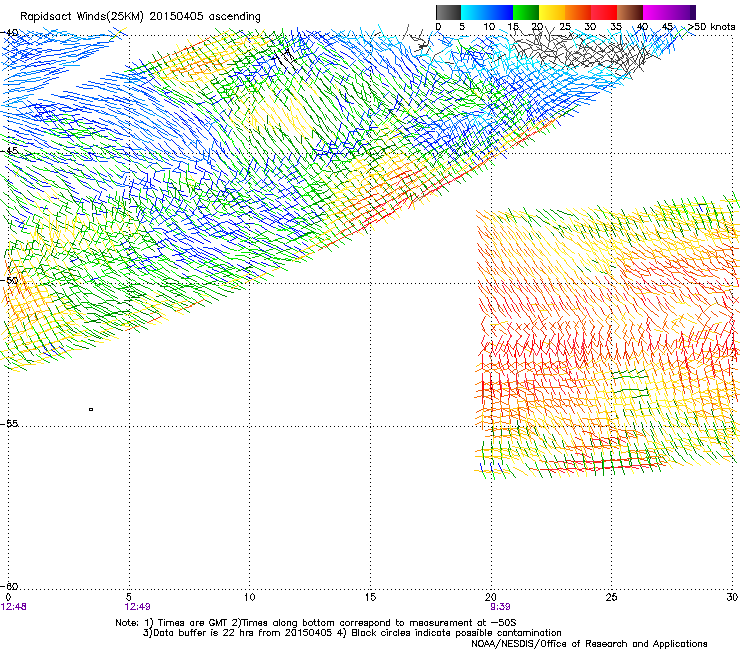Click the small black square island marker

(x=91, y=409)
